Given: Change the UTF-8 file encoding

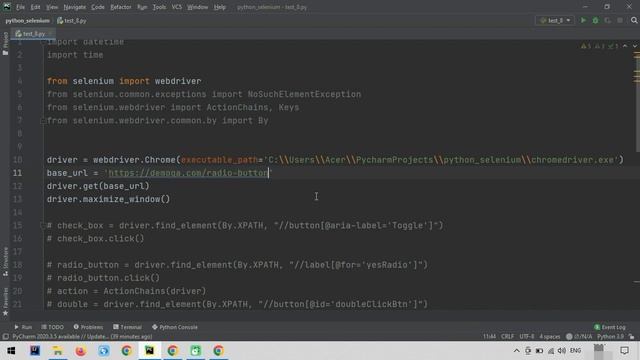Looking at the screenshot, I should pyautogui.click(x=527, y=337).
